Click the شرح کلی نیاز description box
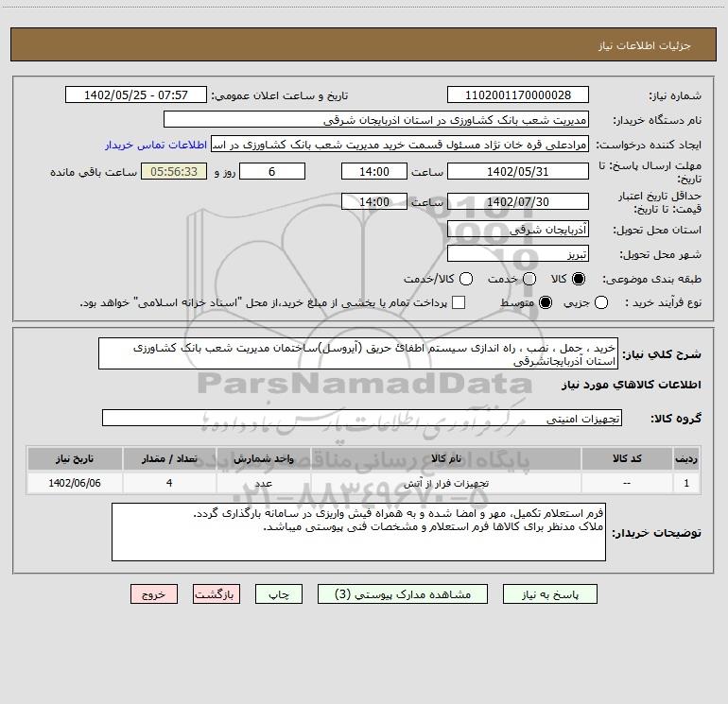Image resolution: width=728 pixels, height=704 pixels. (x=358, y=353)
